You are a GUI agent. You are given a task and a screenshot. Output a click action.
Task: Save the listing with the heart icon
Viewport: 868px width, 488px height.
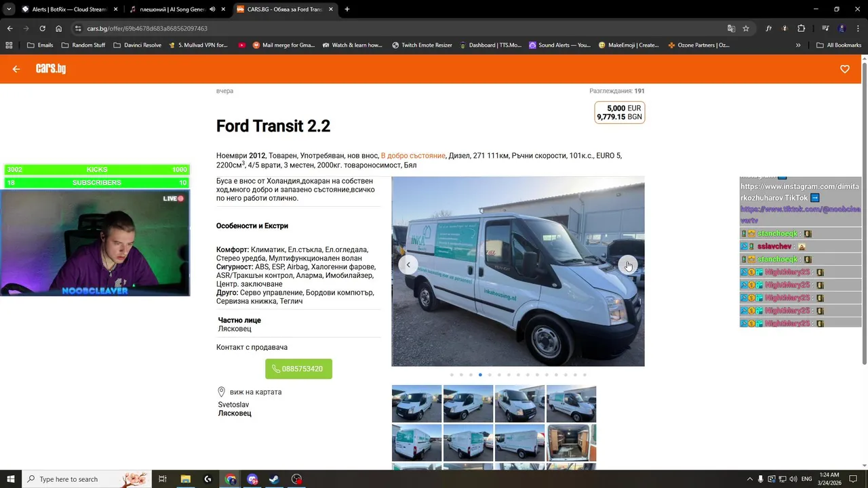click(x=845, y=69)
